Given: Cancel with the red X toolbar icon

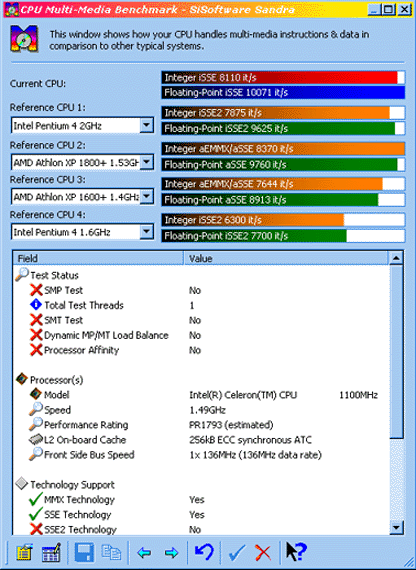Looking at the screenshot, I should click(263, 553).
